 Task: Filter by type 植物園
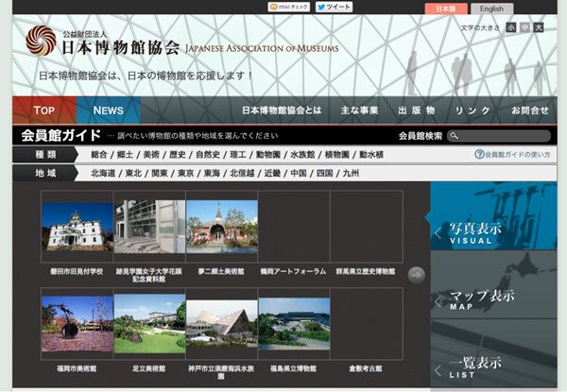pos(337,155)
